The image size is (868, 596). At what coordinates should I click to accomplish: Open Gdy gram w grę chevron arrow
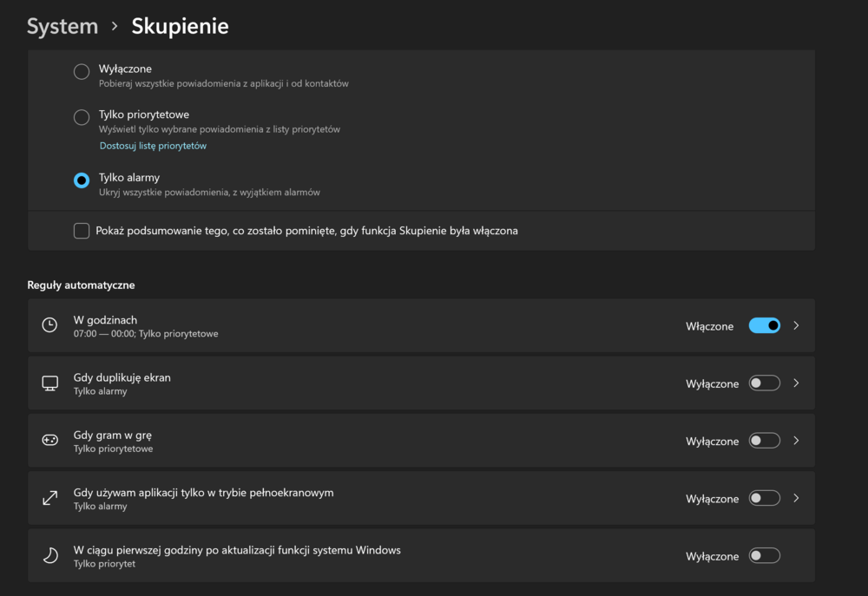[797, 441]
